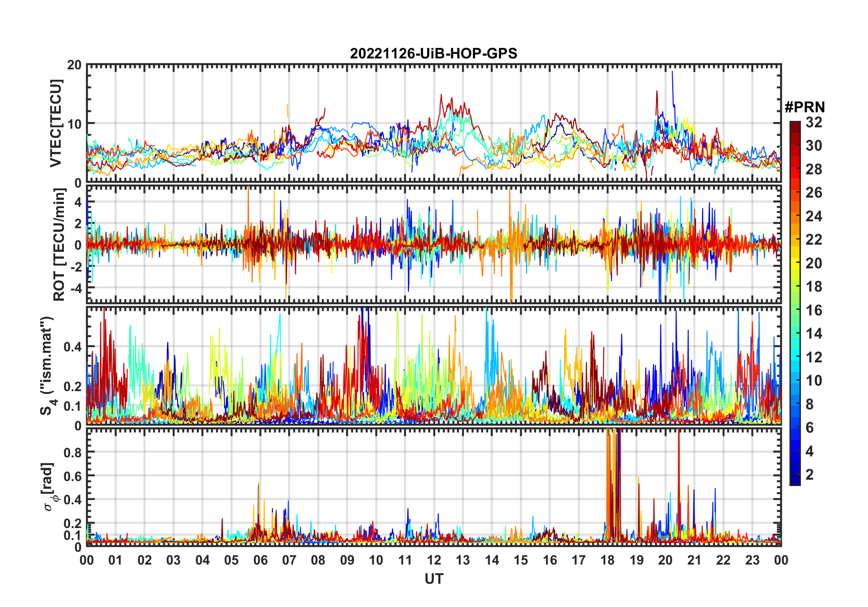
Task: Click the sigma phi y-axis tick 0.6
Action: pyautogui.click(x=73, y=476)
